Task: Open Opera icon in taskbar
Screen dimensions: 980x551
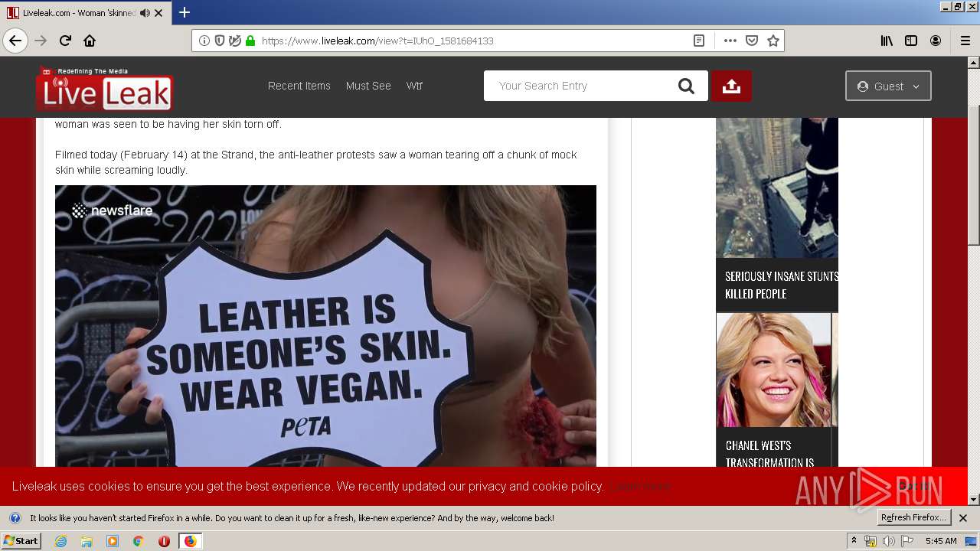Action: click(x=164, y=541)
